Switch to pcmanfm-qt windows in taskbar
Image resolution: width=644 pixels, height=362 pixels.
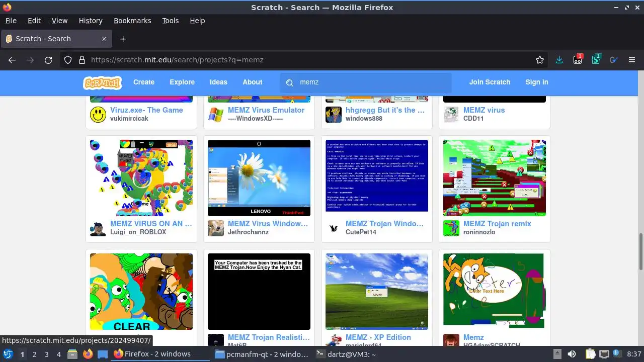pyautogui.click(x=262, y=354)
